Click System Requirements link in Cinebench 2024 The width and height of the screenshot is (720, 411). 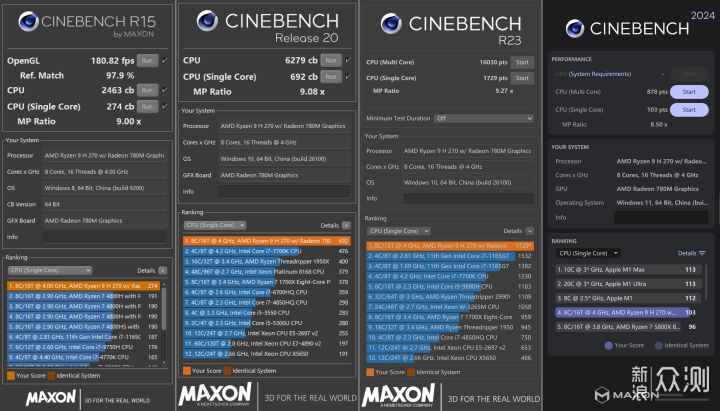click(x=600, y=74)
